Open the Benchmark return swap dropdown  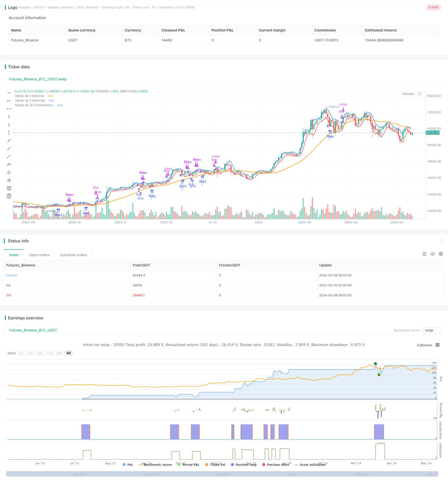[x=432, y=330]
